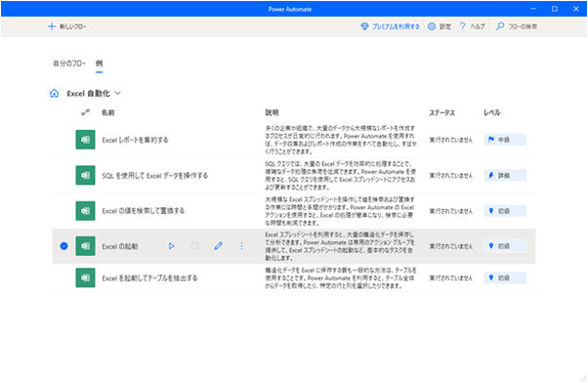Image resolution: width=588 pixels, height=383 pixels.
Task: Click the status text of the Excel レポート row
Action: click(x=451, y=140)
